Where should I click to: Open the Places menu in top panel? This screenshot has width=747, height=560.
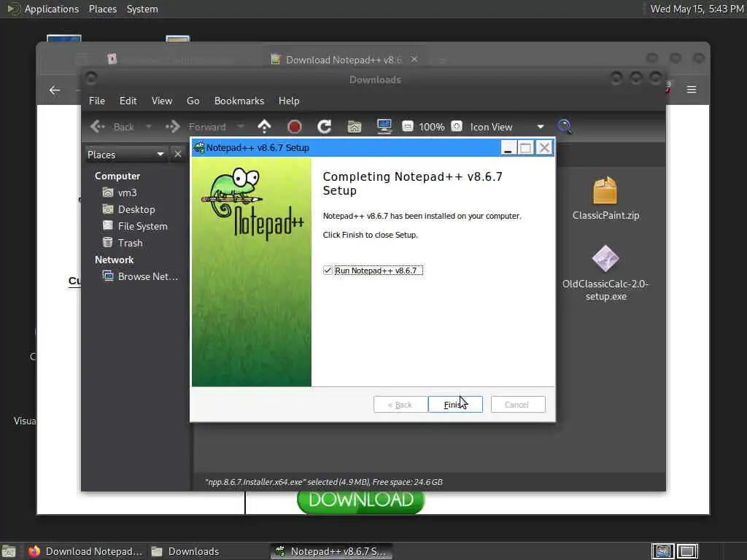click(102, 9)
